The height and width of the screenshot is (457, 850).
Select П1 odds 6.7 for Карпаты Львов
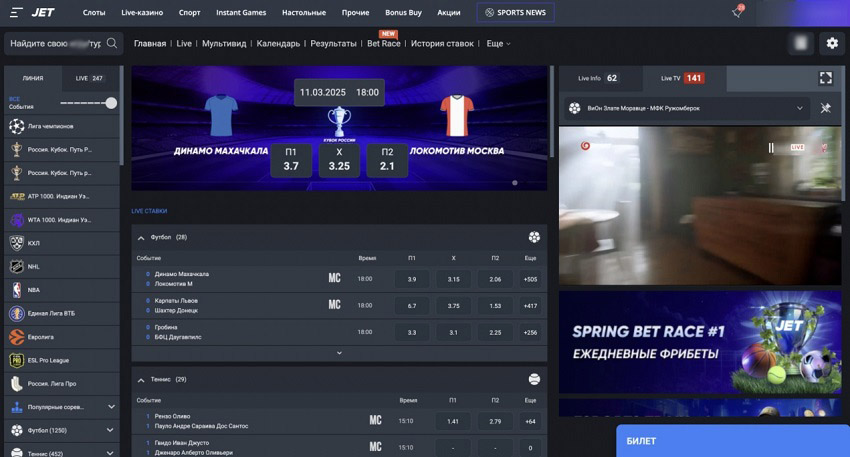tap(412, 306)
